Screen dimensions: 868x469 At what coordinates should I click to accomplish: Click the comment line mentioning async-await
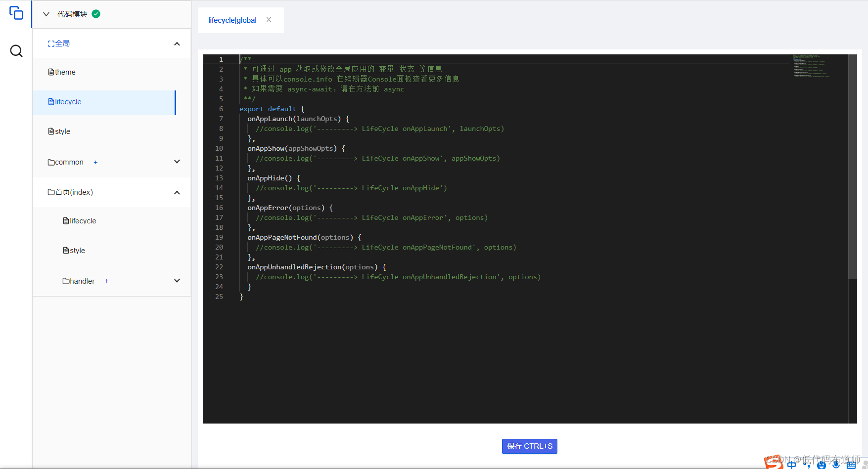click(x=324, y=89)
